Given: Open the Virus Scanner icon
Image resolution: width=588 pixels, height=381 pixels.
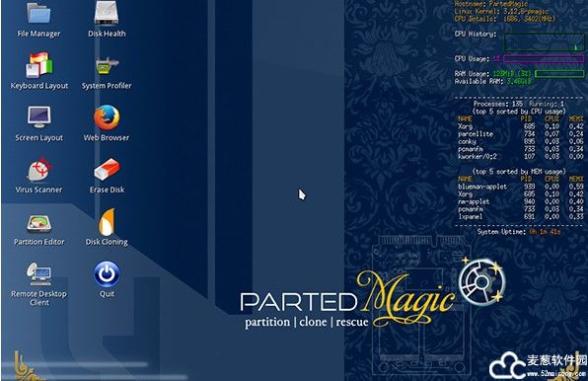Looking at the screenshot, I should (x=38, y=176).
